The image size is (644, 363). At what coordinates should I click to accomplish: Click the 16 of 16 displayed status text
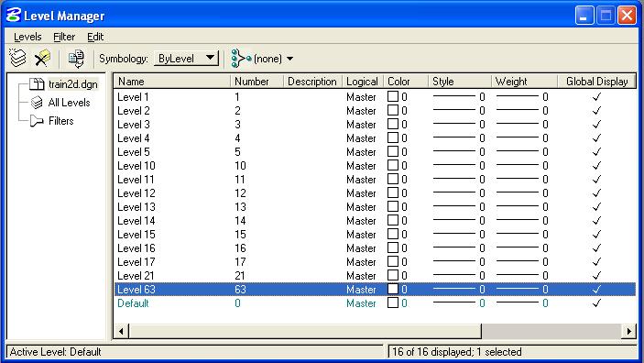click(457, 352)
